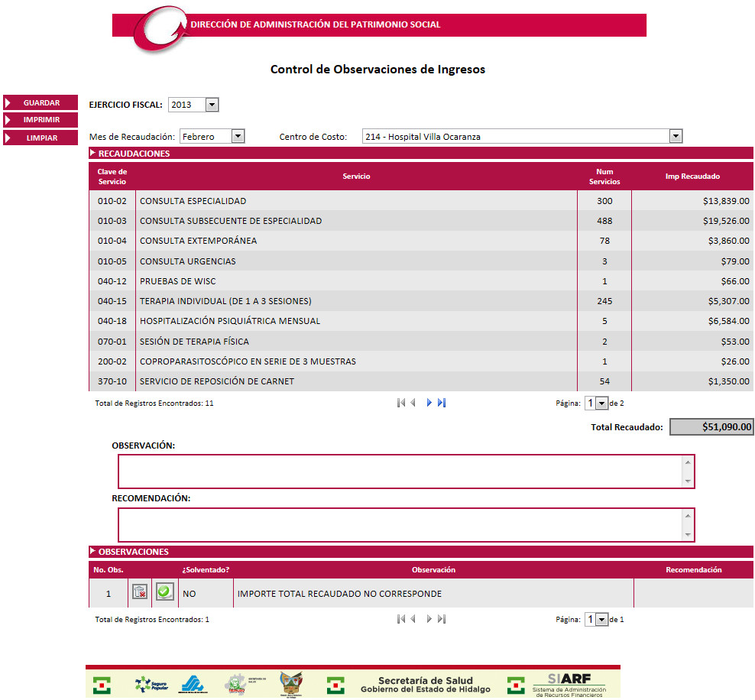Screen dimensions: 755x700
Task: Go to next page of Recaudaciones table
Action: [x=429, y=403]
